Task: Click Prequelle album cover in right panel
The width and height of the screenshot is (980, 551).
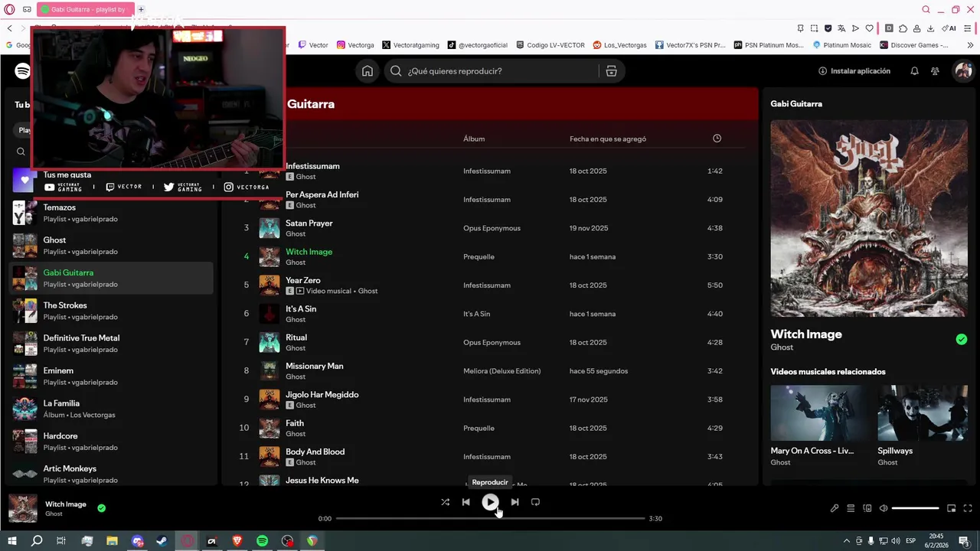Action: [x=869, y=218]
